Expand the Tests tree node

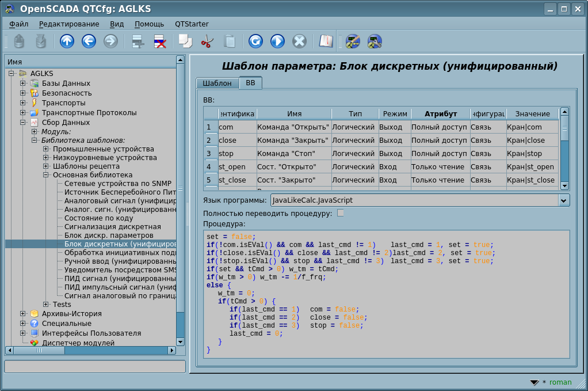46,304
